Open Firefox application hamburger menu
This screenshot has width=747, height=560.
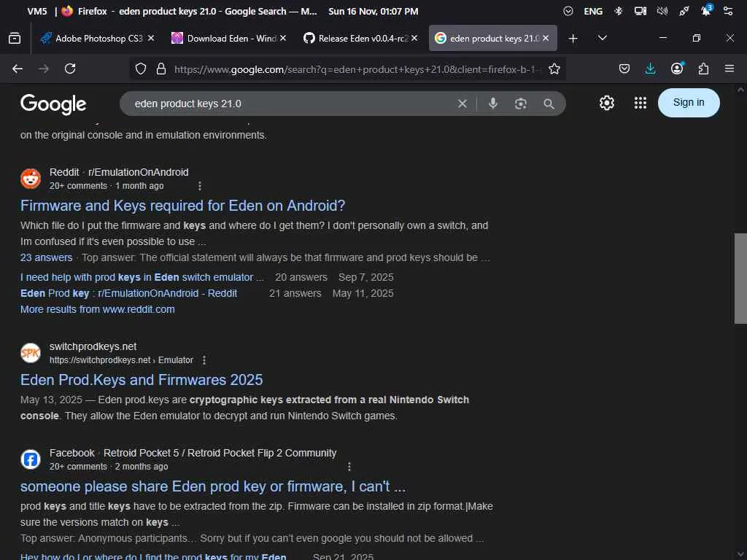click(x=729, y=69)
